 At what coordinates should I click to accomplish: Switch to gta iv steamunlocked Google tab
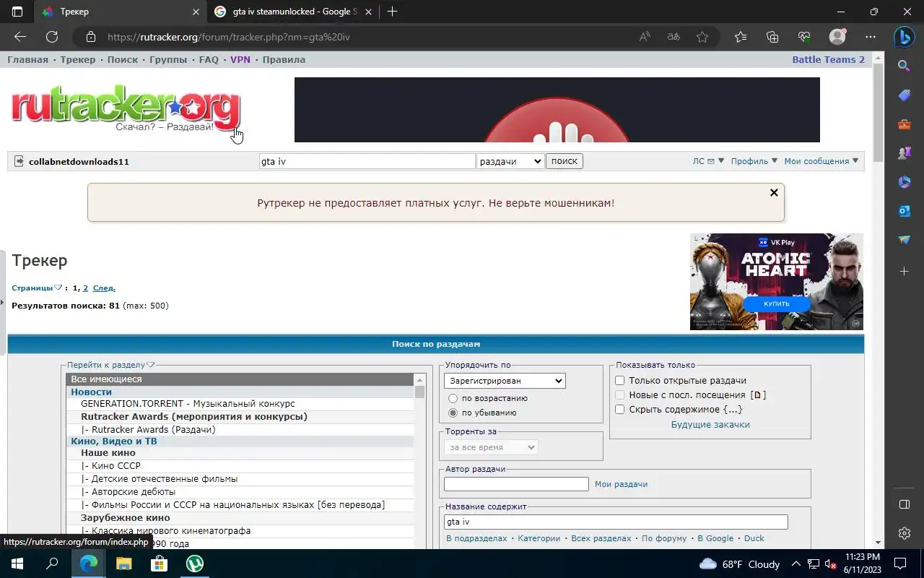tap(294, 12)
